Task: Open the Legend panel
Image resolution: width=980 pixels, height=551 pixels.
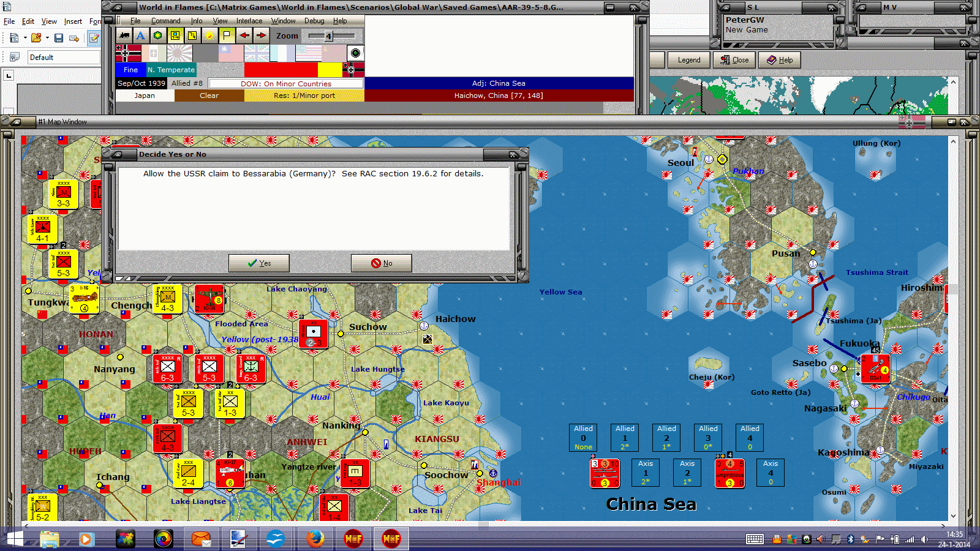Action: point(688,59)
